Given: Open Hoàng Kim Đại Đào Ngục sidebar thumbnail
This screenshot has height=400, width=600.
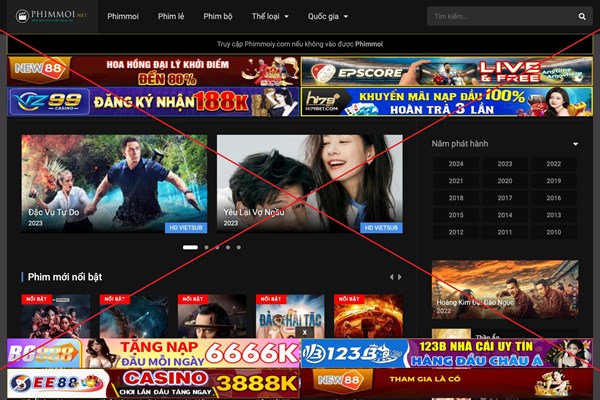Looking at the screenshot, I should click(505, 289).
